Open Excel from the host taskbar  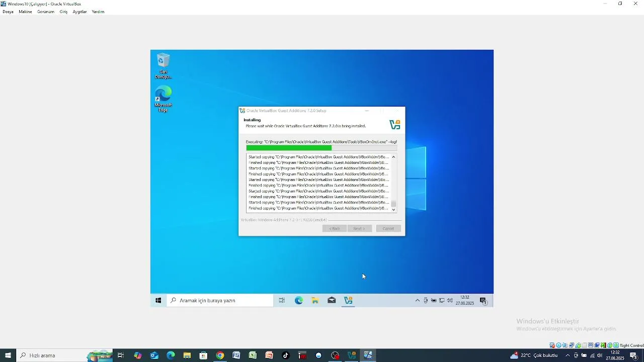(x=253, y=355)
